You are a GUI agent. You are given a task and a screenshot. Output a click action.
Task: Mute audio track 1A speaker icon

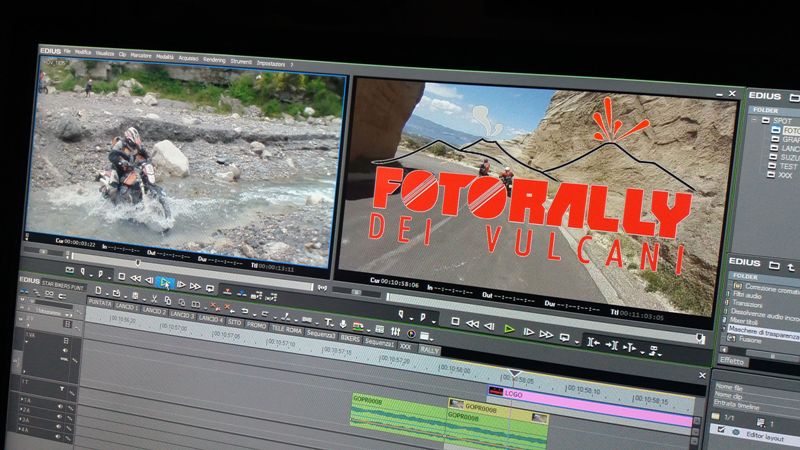tap(60, 406)
